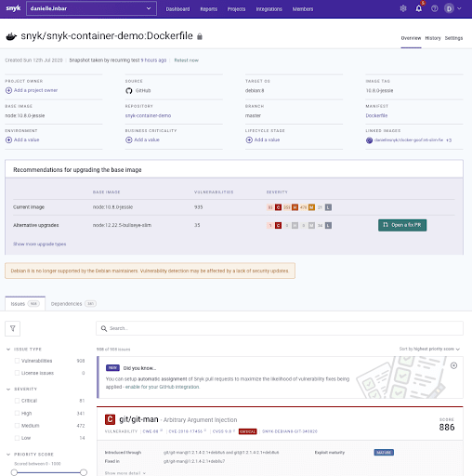Open Sort by highest priority score dropdown
472x476 pixels.
point(429,349)
